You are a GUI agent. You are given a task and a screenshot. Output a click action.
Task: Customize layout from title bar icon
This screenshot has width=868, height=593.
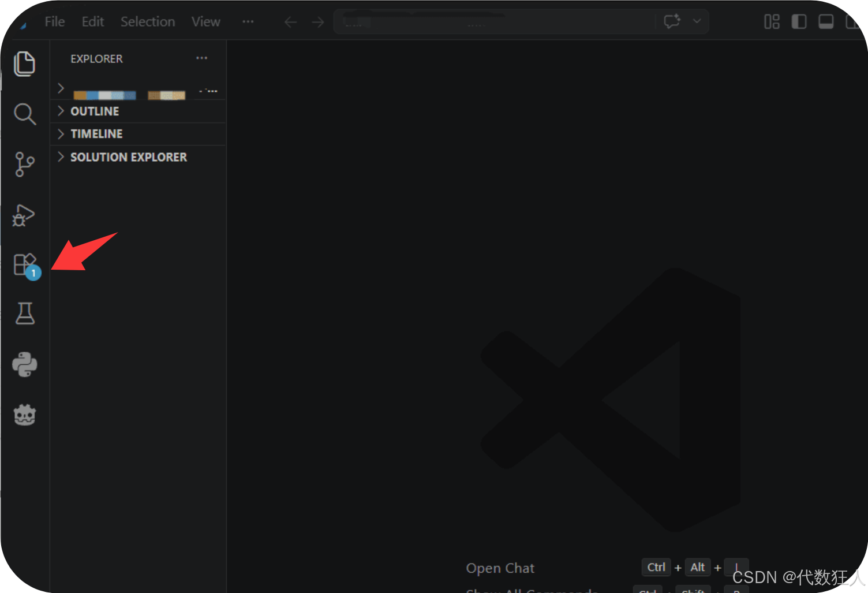click(x=772, y=22)
